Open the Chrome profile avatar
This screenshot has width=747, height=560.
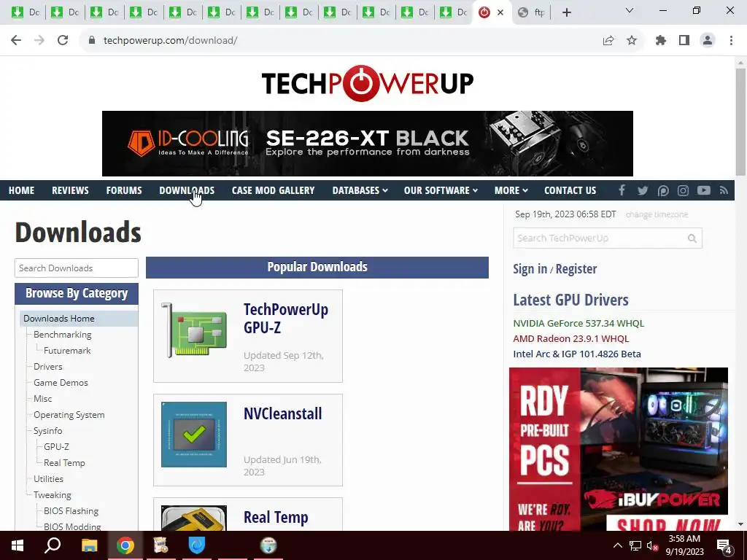tap(708, 41)
